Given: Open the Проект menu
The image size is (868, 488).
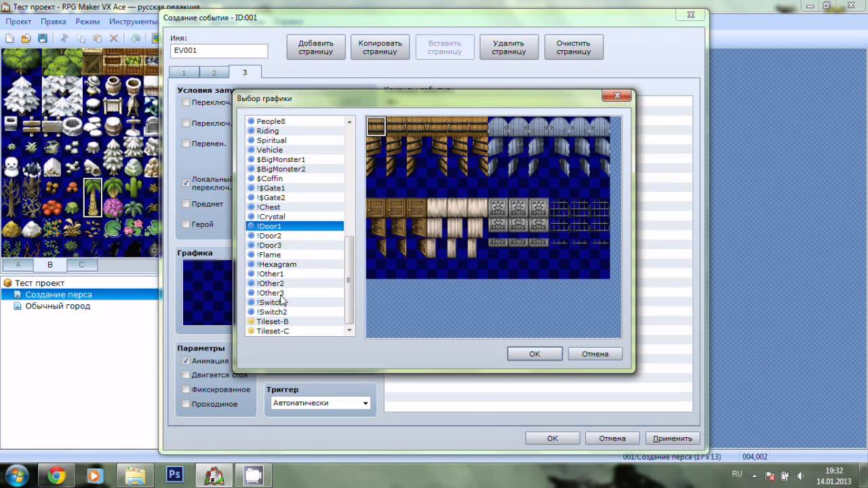Looking at the screenshot, I should 19,22.
